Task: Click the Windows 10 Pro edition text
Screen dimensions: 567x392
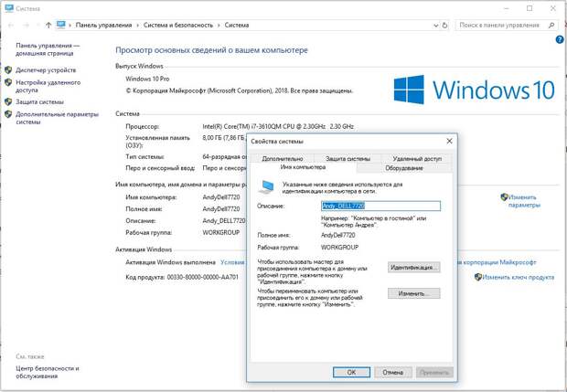Action: pyautogui.click(x=147, y=79)
